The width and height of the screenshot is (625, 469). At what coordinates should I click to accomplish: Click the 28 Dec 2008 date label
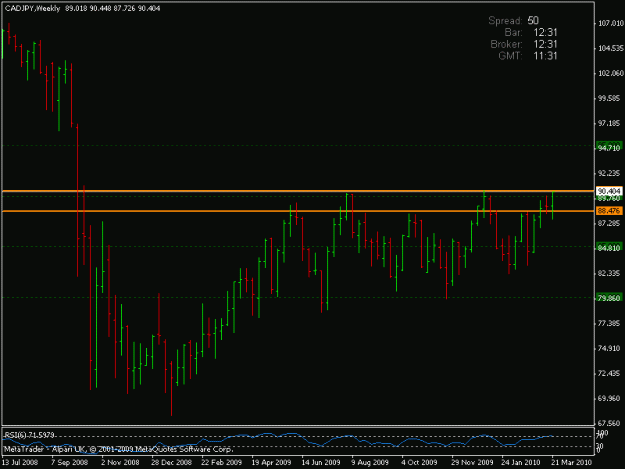(x=171, y=462)
